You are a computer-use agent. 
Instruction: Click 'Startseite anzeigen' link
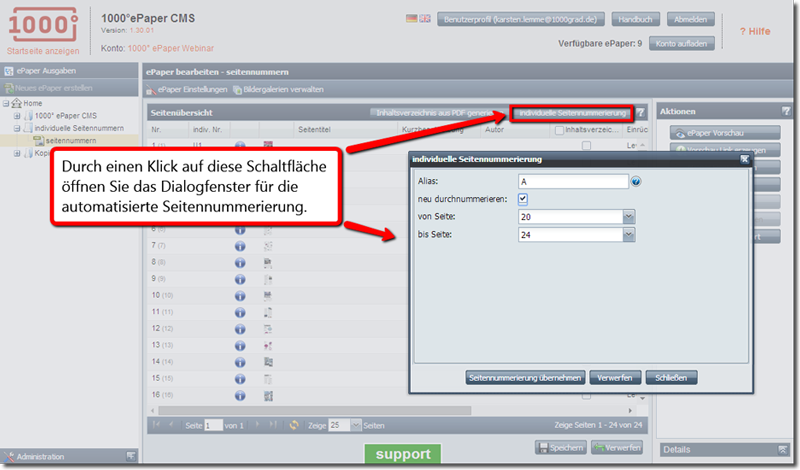pos(43,51)
